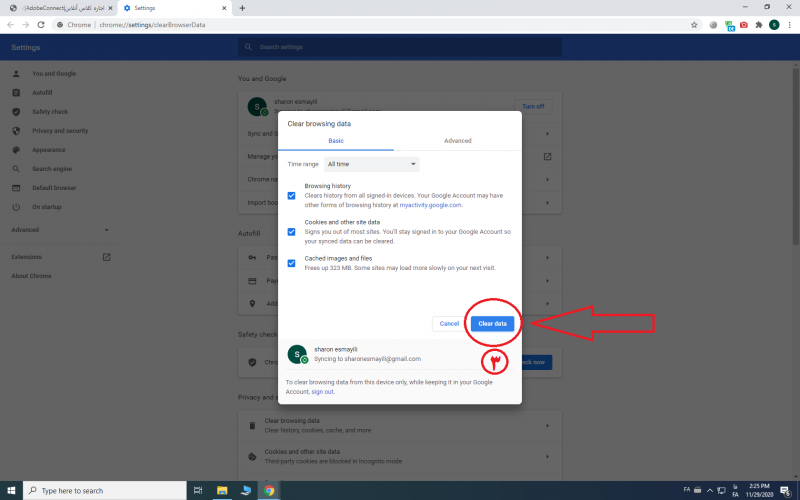Click the Cancel button
The image size is (800, 500).
pos(449,323)
